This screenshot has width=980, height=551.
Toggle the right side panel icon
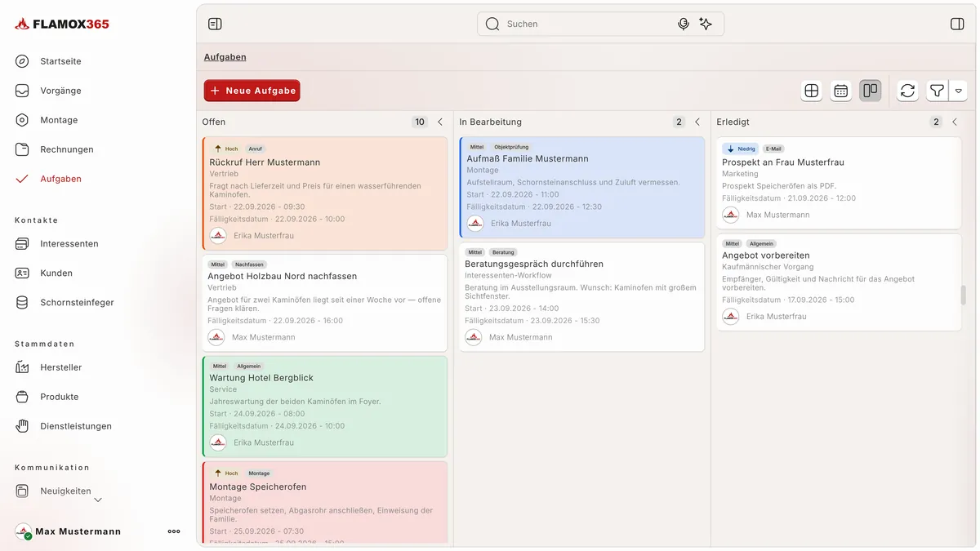[957, 24]
